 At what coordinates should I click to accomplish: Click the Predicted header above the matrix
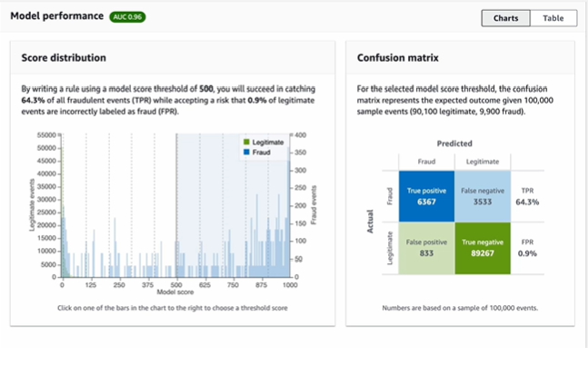[454, 144]
